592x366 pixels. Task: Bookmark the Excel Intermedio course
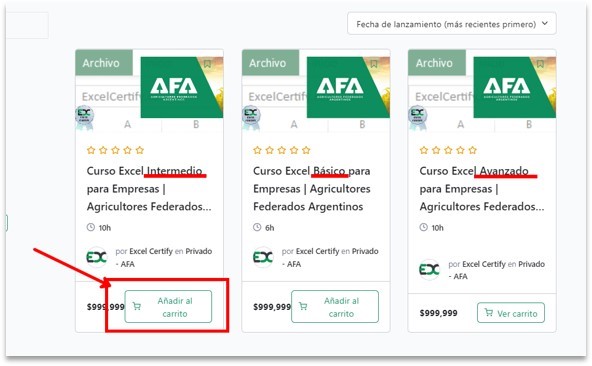click(207, 64)
